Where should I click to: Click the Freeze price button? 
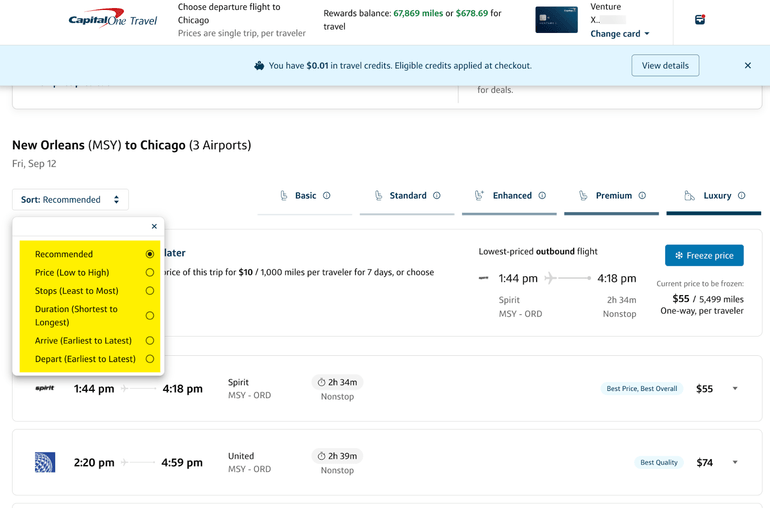(x=704, y=256)
